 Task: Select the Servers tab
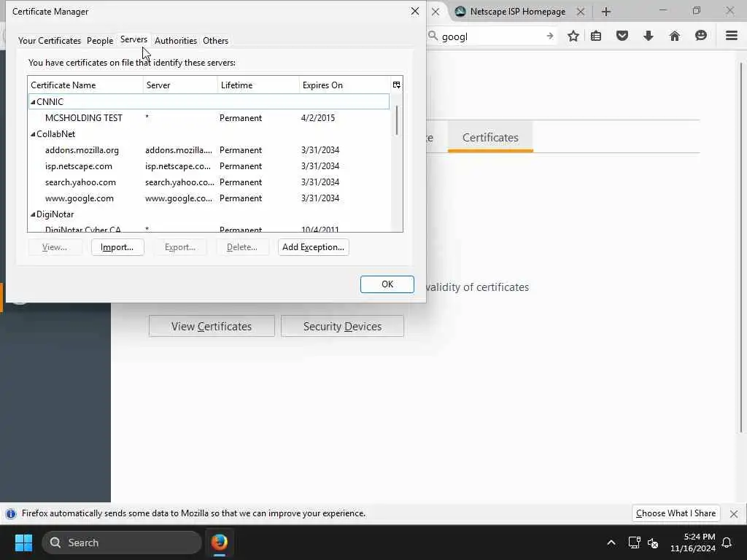(x=134, y=39)
